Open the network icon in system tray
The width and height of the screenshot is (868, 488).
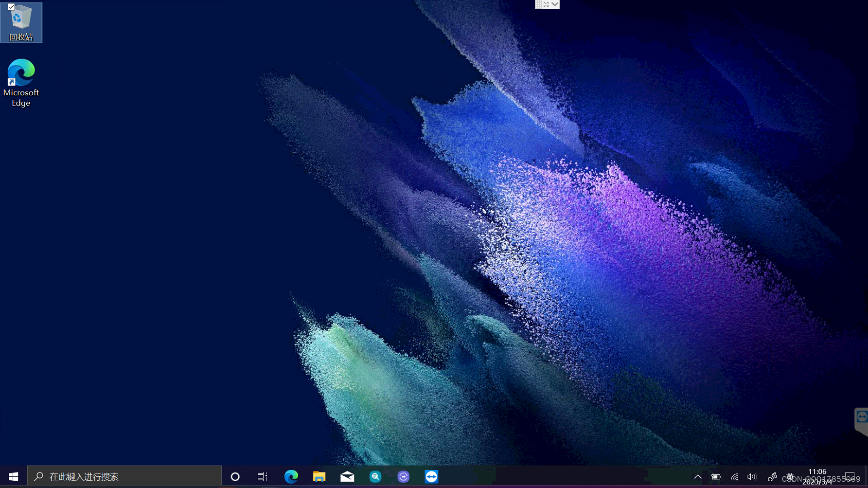734,477
